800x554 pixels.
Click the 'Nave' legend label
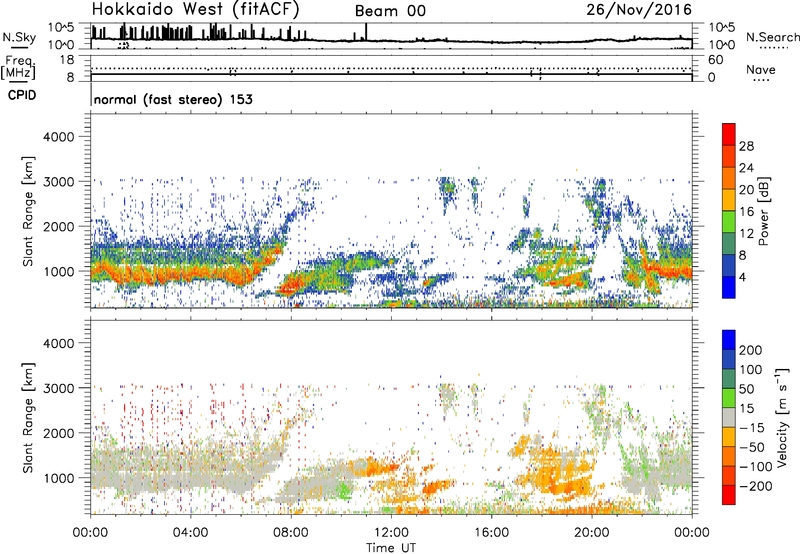tap(761, 70)
